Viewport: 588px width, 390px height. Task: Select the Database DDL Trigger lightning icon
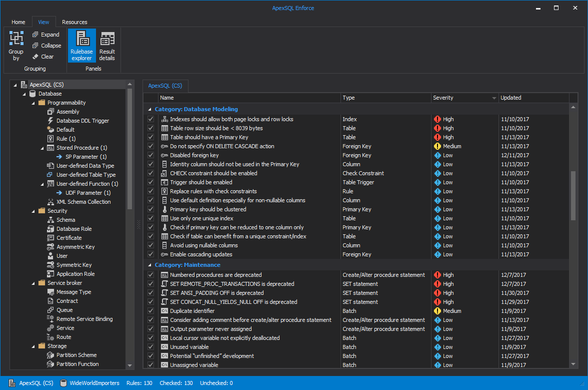[x=50, y=121]
